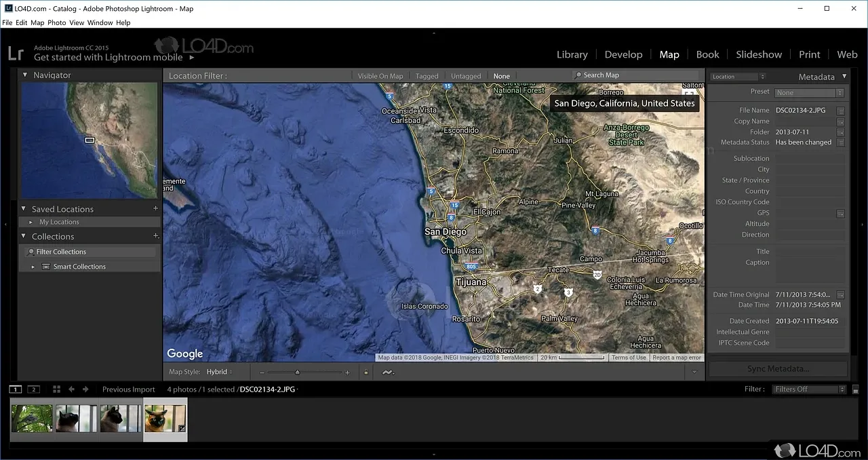This screenshot has width=868, height=460.
Task: Open mobile sync arrow beside Lightroom mobile
Action: tap(191, 58)
